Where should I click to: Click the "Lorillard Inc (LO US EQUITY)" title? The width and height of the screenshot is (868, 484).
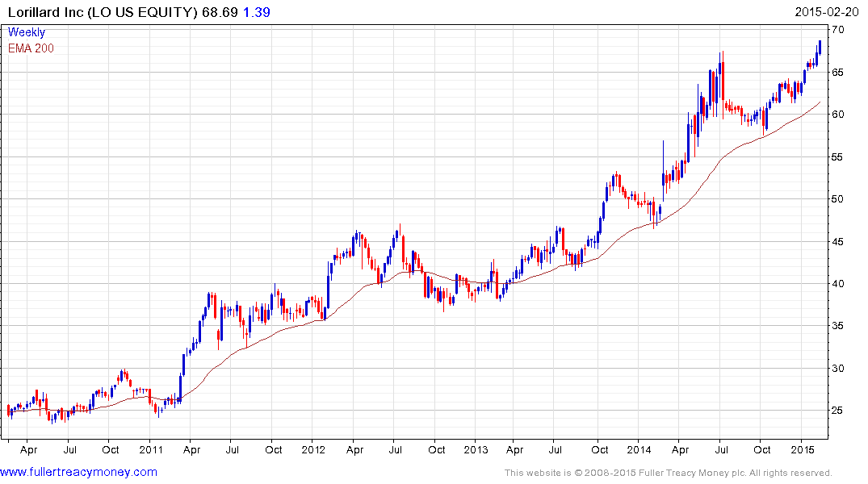click(103, 10)
